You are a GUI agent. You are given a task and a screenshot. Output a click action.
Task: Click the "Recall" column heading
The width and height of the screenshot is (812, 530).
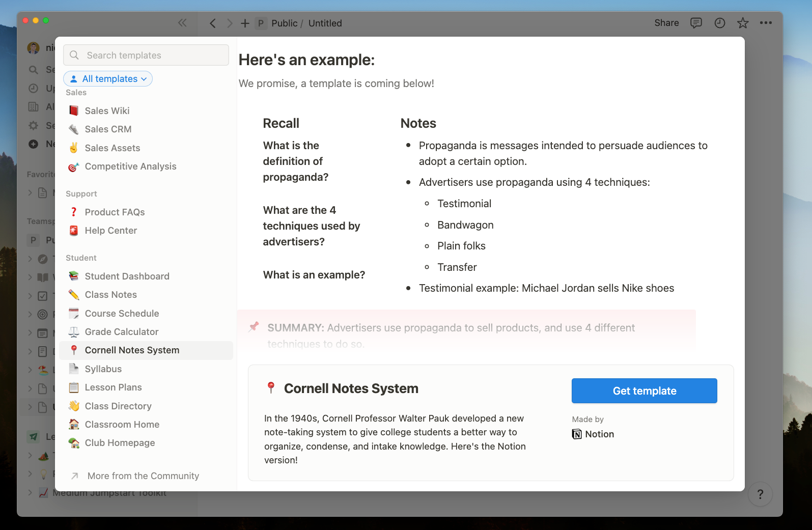281,123
